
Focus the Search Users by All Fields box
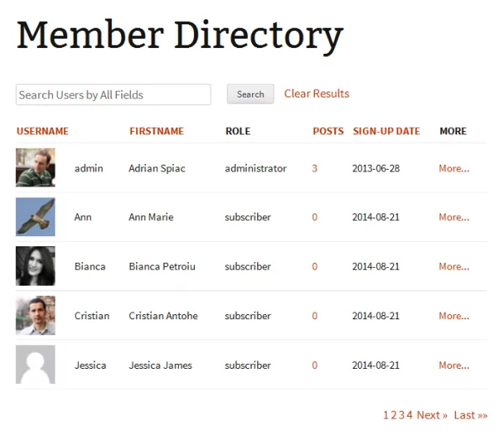tap(113, 95)
